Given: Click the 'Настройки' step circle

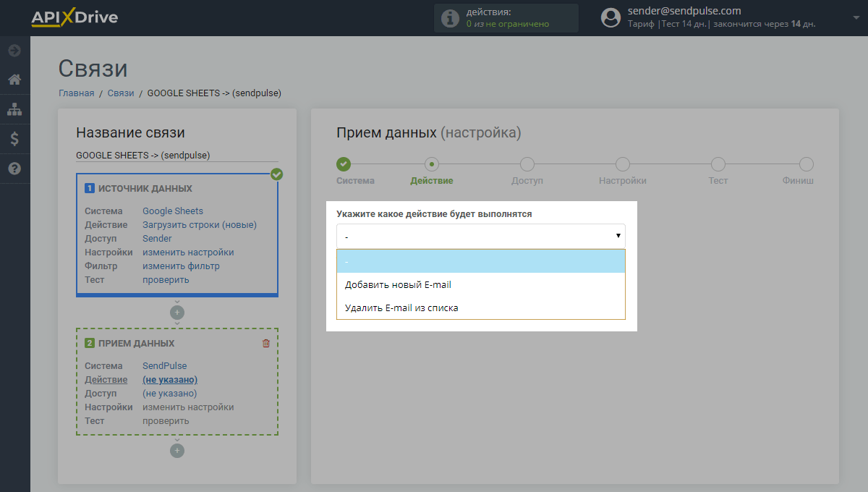Looking at the screenshot, I should point(622,164).
